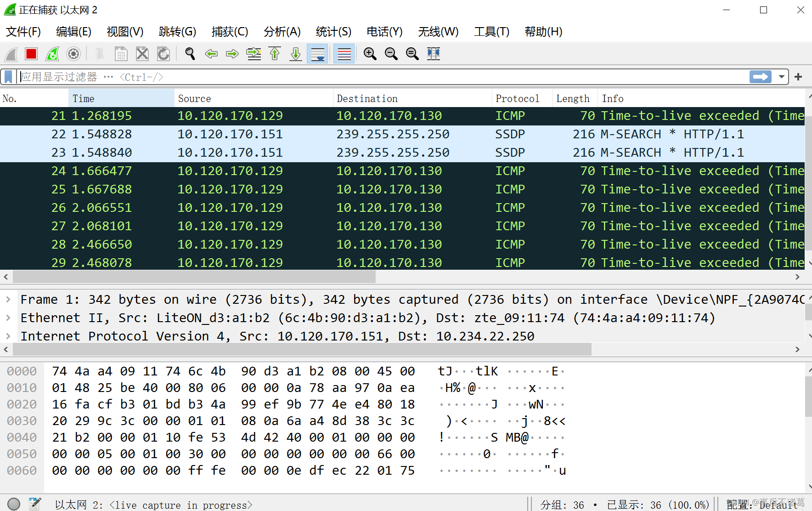Sort by the Info column header
The width and height of the screenshot is (812, 511).
pyautogui.click(x=702, y=99)
